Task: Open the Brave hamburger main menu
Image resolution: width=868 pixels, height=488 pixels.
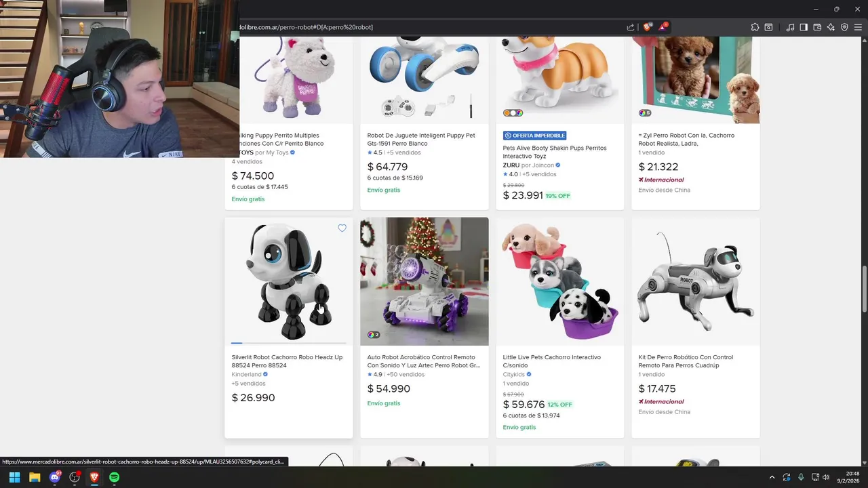Action: pyautogui.click(x=858, y=27)
